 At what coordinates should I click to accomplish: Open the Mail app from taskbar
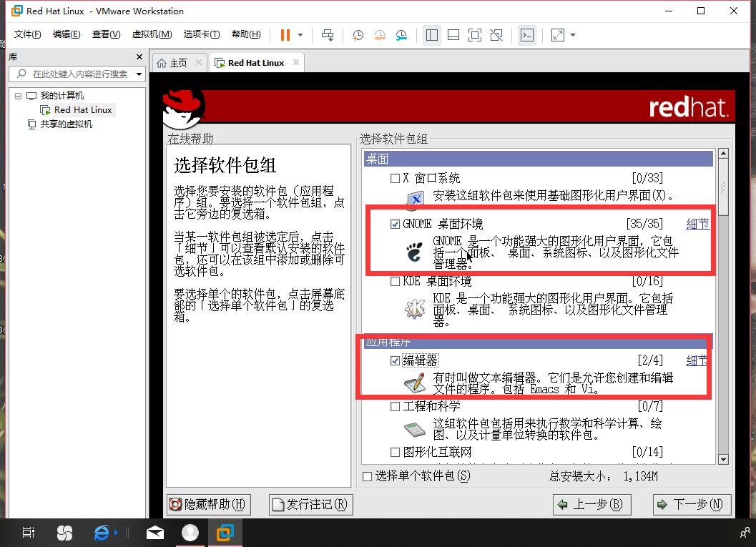click(155, 533)
